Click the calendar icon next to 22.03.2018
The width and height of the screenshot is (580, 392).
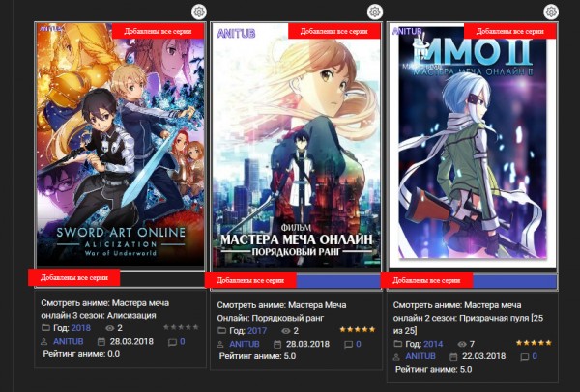pyautogui.click(x=453, y=357)
